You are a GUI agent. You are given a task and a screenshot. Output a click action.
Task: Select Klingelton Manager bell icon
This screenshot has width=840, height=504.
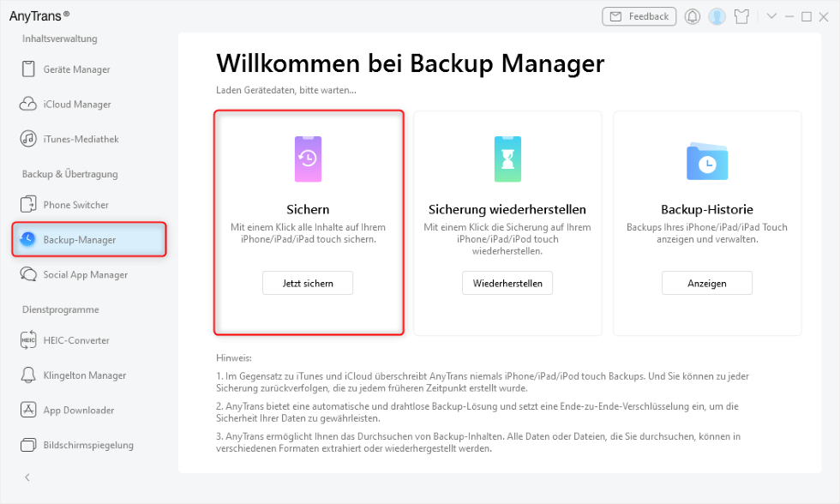tap(27, 375)
